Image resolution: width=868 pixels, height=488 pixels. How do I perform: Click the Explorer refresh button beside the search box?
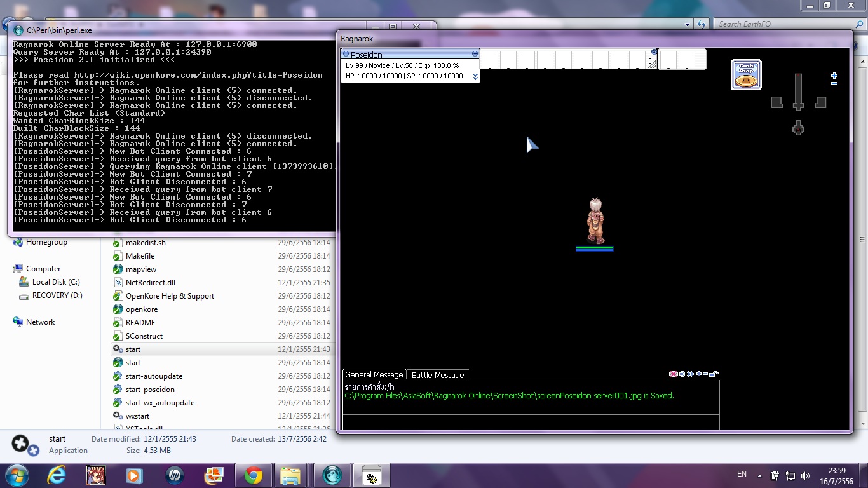pos(702,24)
